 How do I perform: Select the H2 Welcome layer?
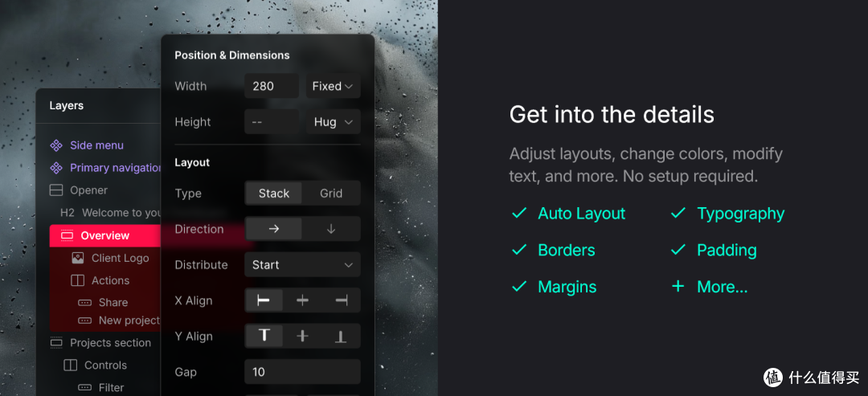tap(110, 213)
